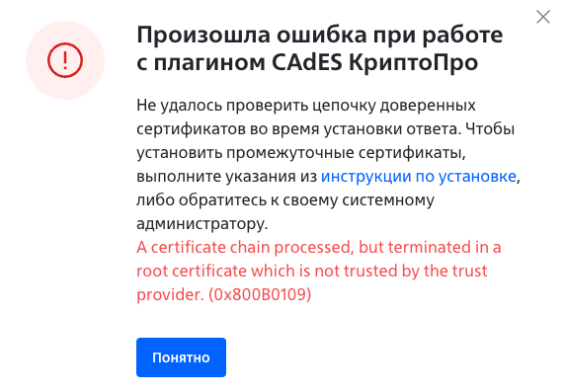Open the инструкции по установке link
565x392 pixels.
[419, 177]
